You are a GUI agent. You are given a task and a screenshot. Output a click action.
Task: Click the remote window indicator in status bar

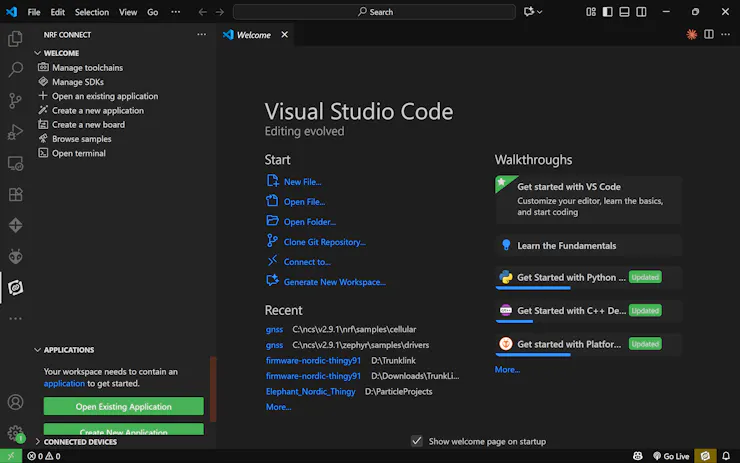click(11, 456)
